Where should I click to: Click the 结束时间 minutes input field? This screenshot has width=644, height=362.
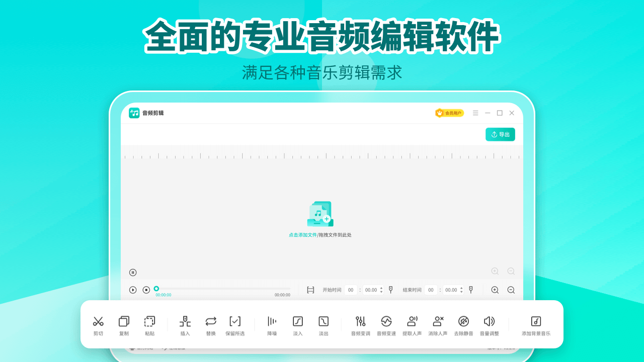431,290
